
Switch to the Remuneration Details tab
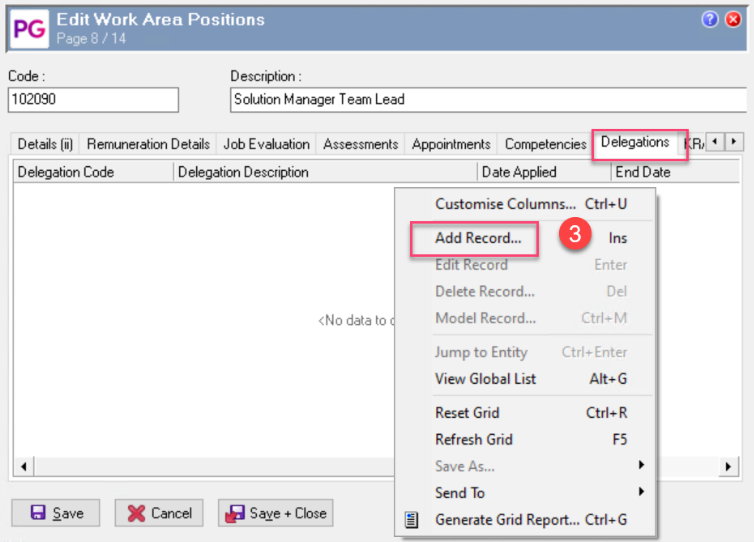(148, 144)
